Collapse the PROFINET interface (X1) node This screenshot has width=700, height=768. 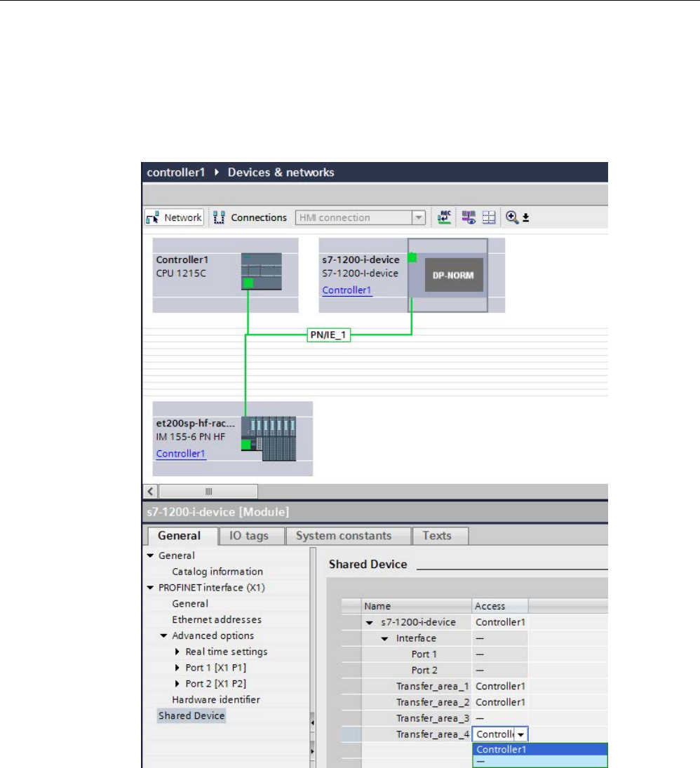click(150, 588)
